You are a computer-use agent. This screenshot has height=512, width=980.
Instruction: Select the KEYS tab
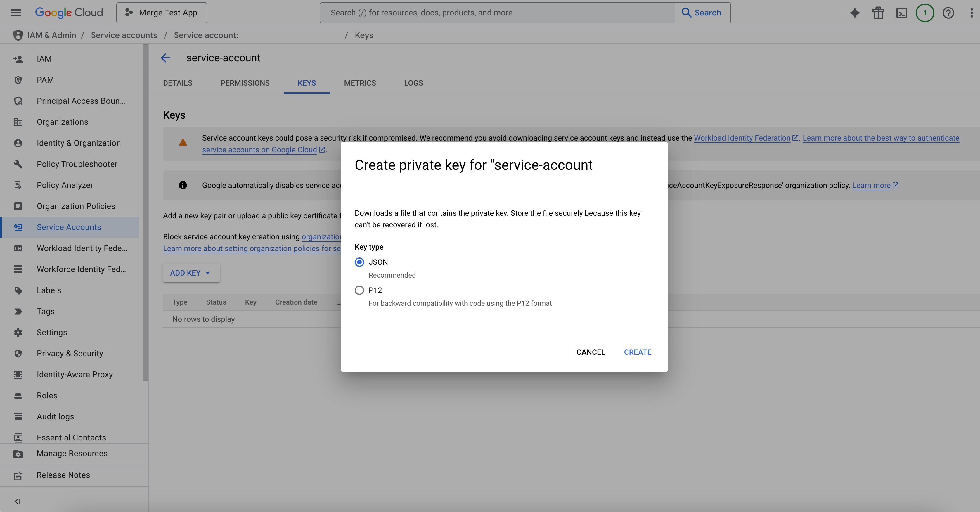(x=307, y=83)
